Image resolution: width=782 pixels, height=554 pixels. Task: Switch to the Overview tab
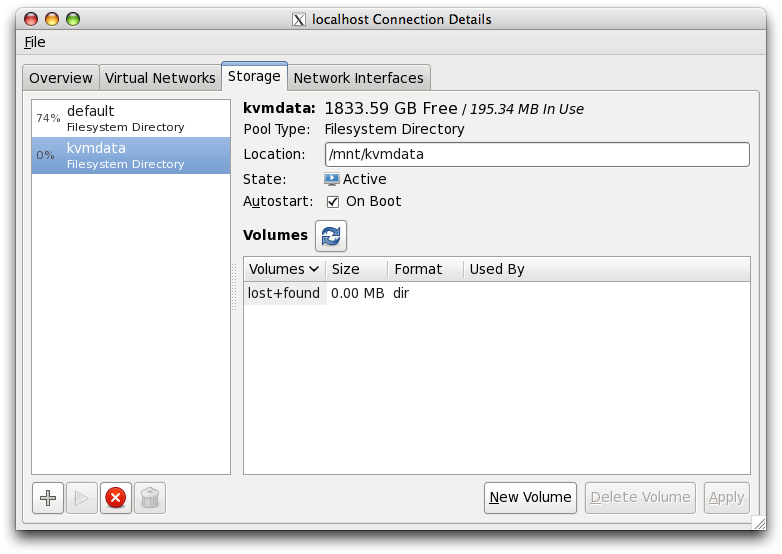click(61, 78)
